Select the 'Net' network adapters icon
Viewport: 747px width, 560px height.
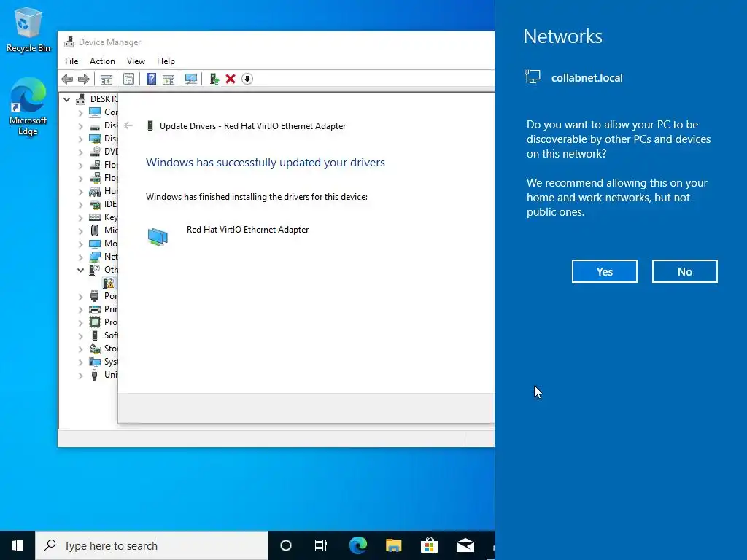(95, 257)
